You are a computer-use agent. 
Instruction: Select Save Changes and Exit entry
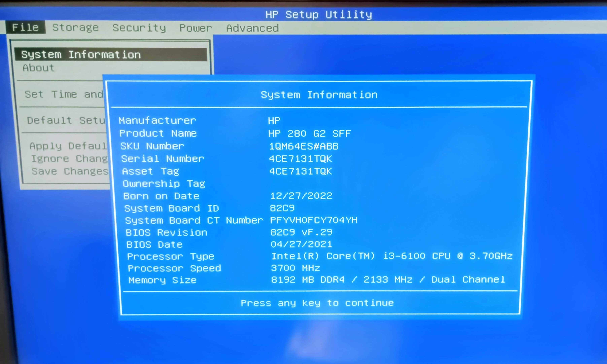(70, 171)
